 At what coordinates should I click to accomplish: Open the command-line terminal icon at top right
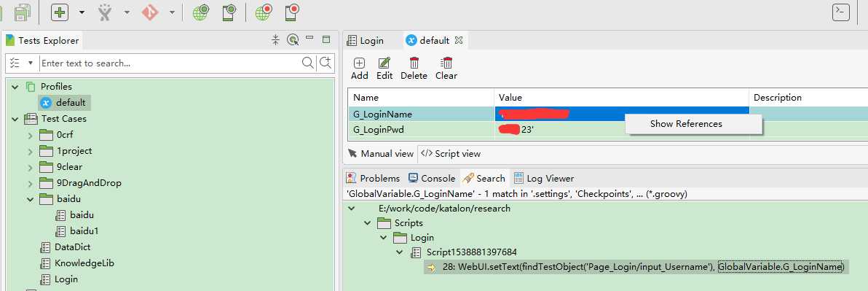point(841,12)
